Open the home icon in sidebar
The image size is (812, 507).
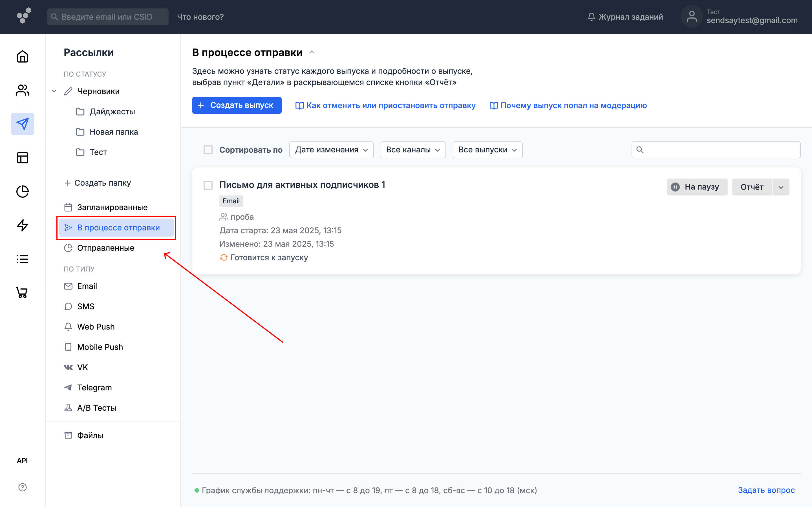pos(23,57)
